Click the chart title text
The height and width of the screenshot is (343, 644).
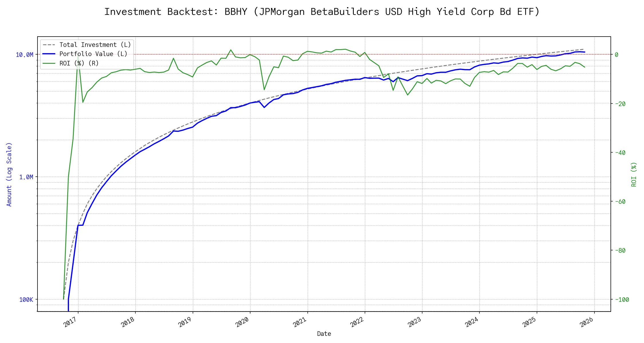click(x=322, y=12)
